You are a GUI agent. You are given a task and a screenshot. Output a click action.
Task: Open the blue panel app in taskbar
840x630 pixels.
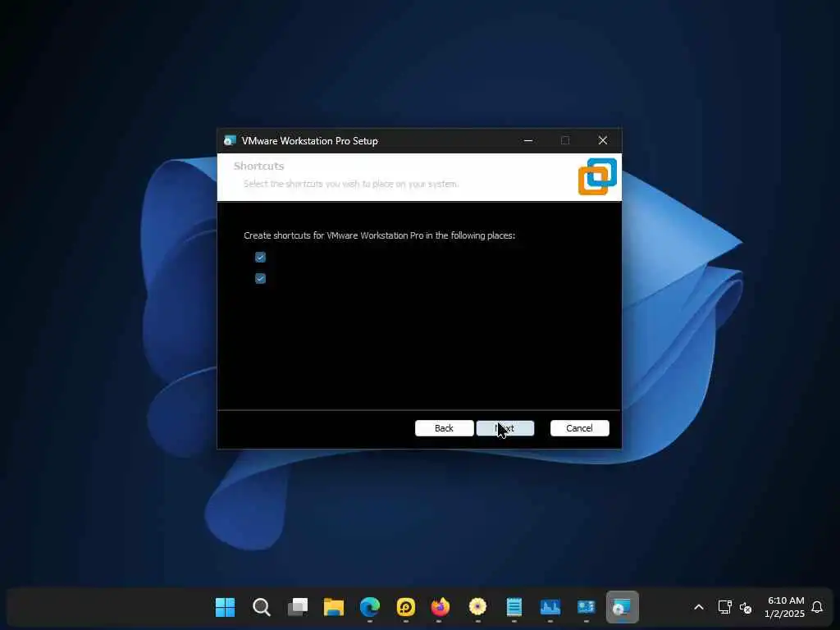(x=586, y=607)
